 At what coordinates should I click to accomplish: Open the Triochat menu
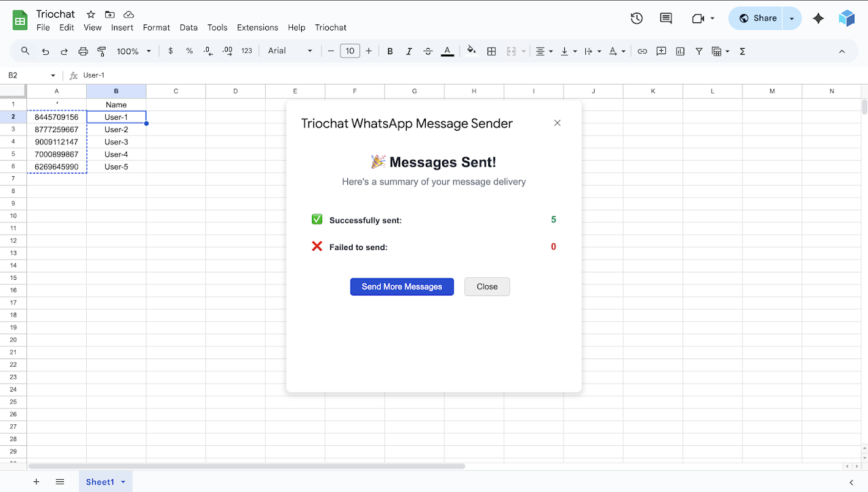coord(331,28)
